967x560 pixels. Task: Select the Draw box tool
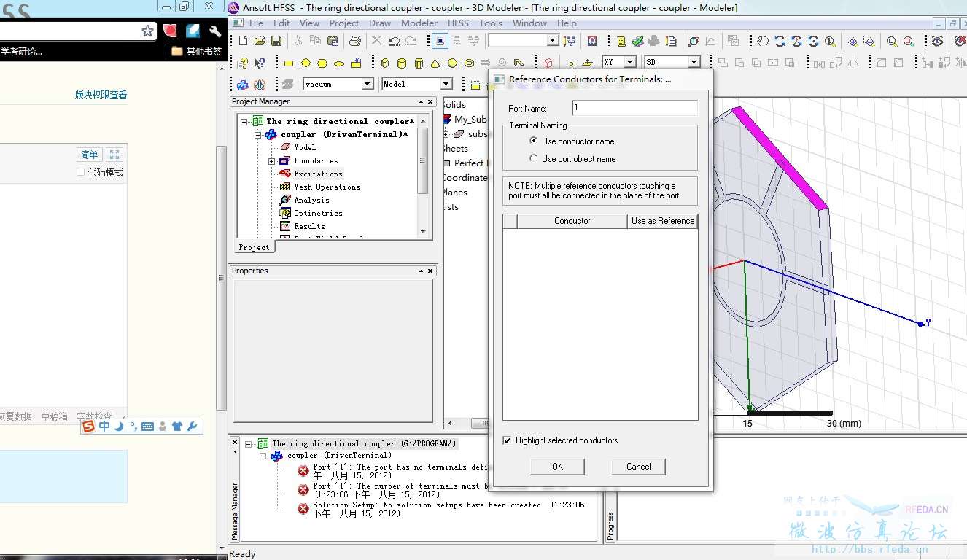385,63
